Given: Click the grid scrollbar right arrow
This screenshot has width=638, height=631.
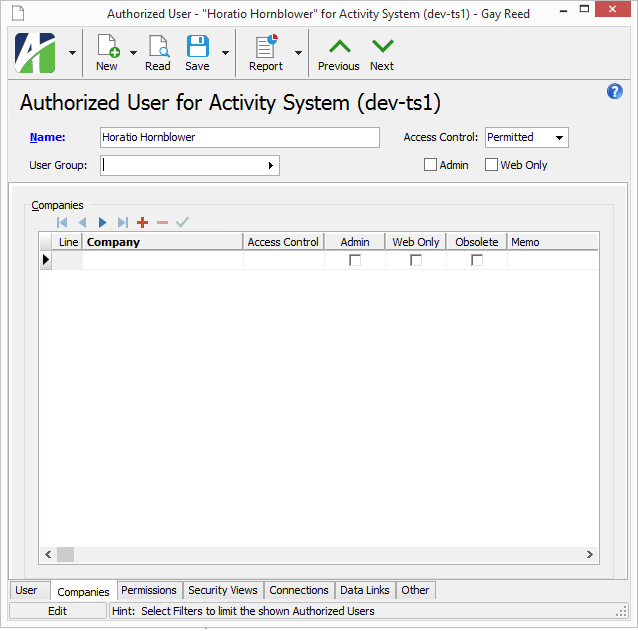Looking at the screenshot, I should (x=590, y=555).
